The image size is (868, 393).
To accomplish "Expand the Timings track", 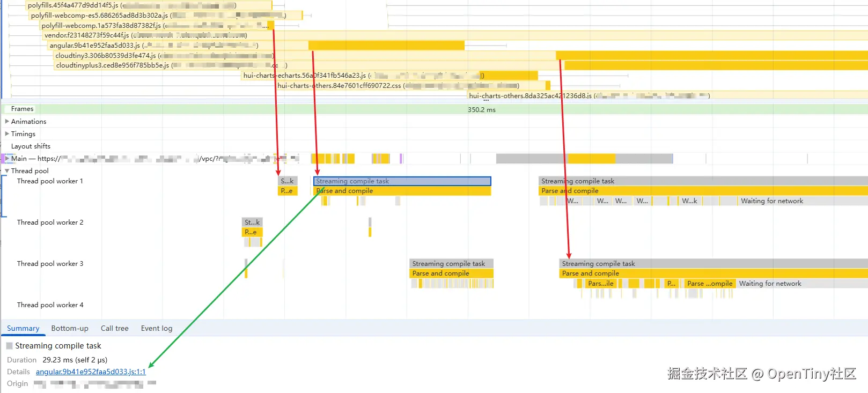I will (x=7, y=134).
